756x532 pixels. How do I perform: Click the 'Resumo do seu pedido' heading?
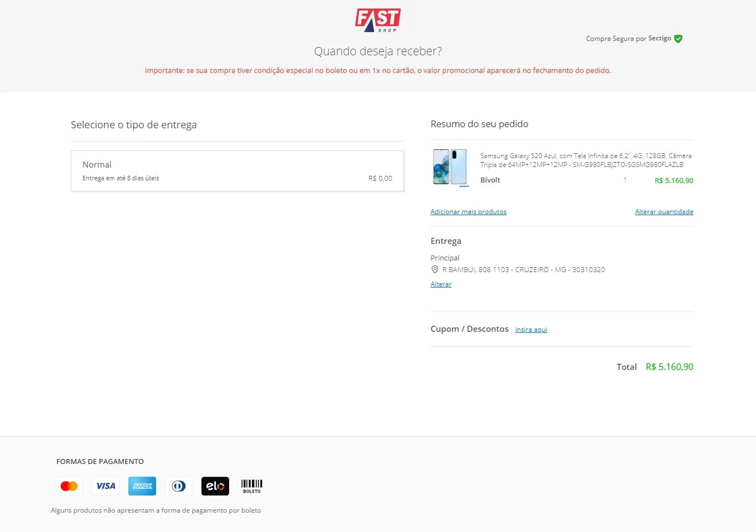(479, 124)
